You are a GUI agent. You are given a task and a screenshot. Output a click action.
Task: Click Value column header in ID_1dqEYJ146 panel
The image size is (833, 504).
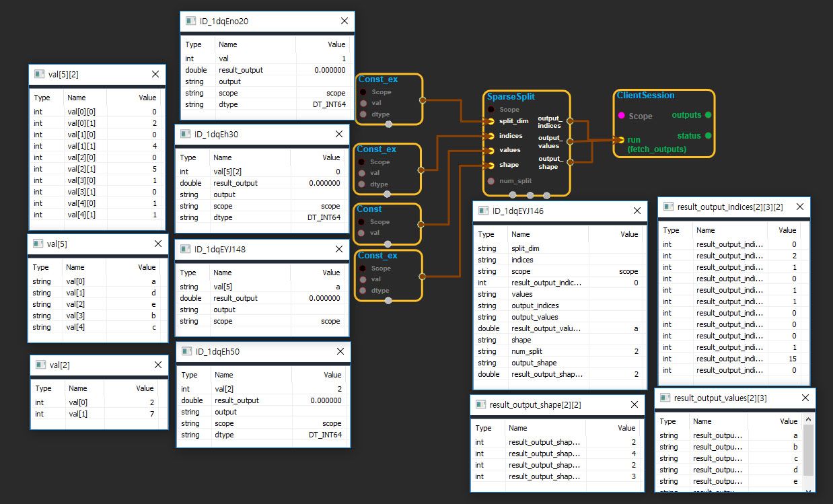(628, 234)
